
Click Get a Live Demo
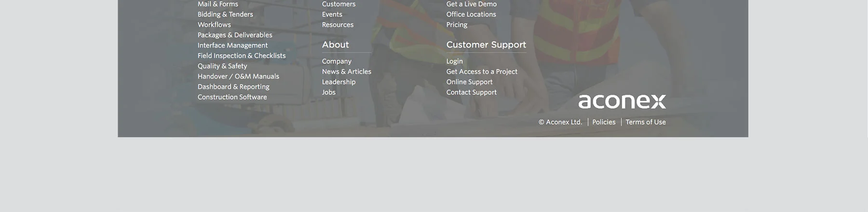471,4
